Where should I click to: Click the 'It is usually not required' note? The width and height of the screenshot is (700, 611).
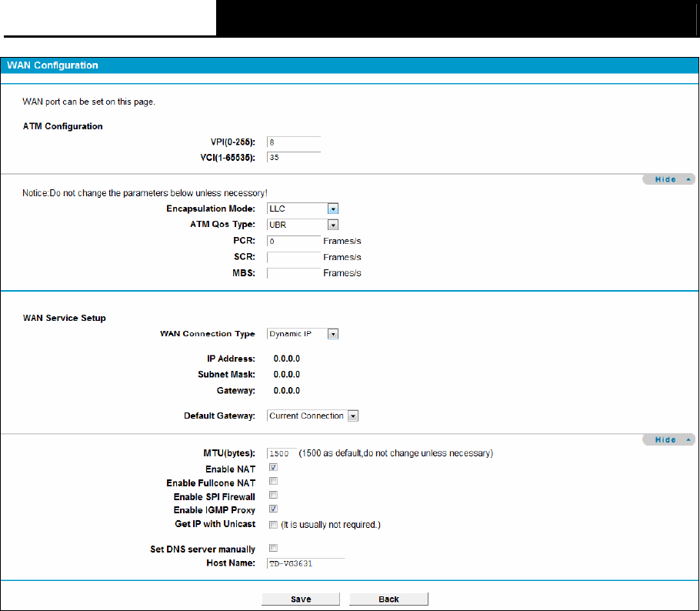coord(331,525)
